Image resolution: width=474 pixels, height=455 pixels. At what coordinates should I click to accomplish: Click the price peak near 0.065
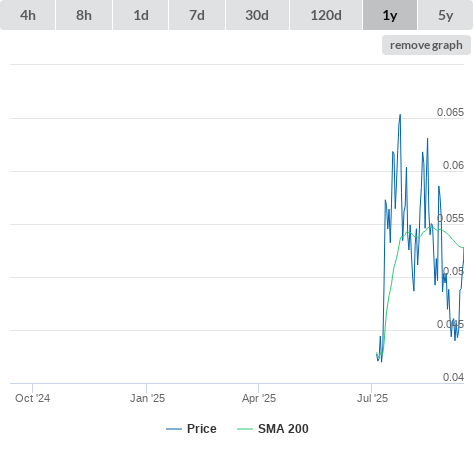(x=400, y=115)
